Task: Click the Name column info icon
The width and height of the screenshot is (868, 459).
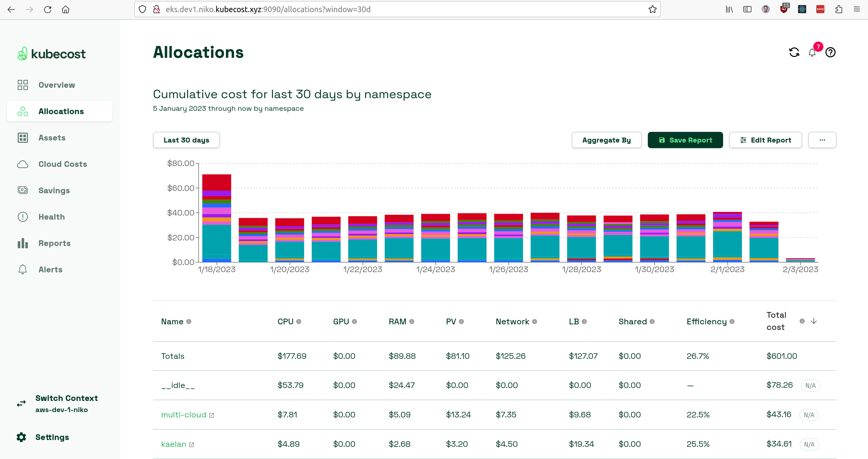Action: click(189, 322)
